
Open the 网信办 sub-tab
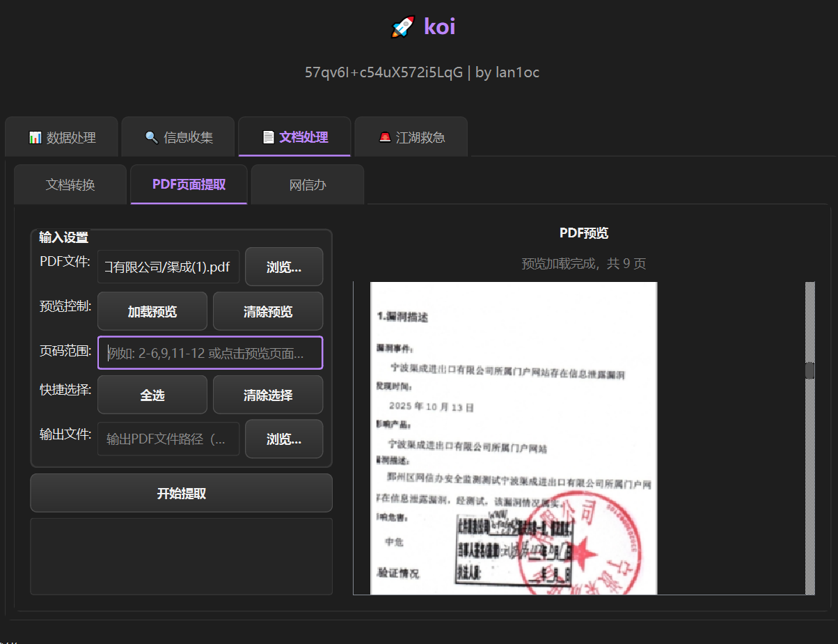click(x=308, y=184)
